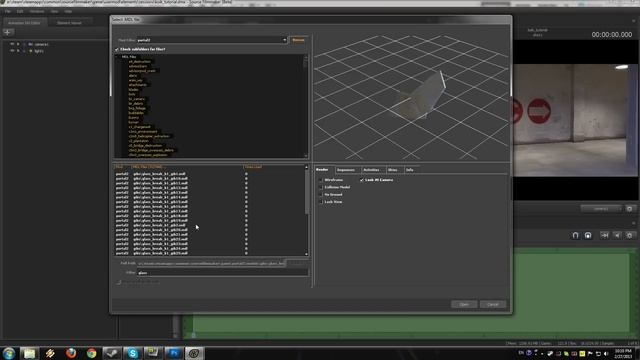Image resolution: width=640 pixels, height=360 pixels.
Task: Select the a4_destruction folder in tree
Action: [x=140, y=62]
